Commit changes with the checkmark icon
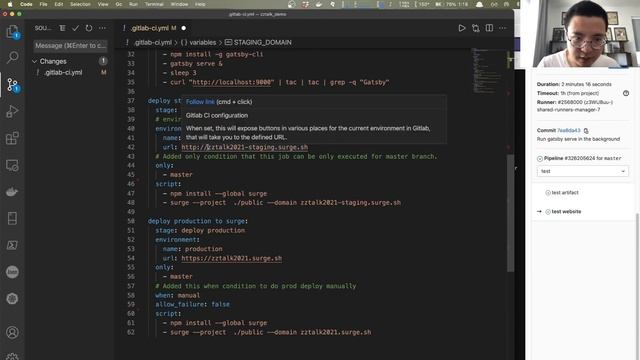This screenshot has height=360, width=640. (76, 28)
